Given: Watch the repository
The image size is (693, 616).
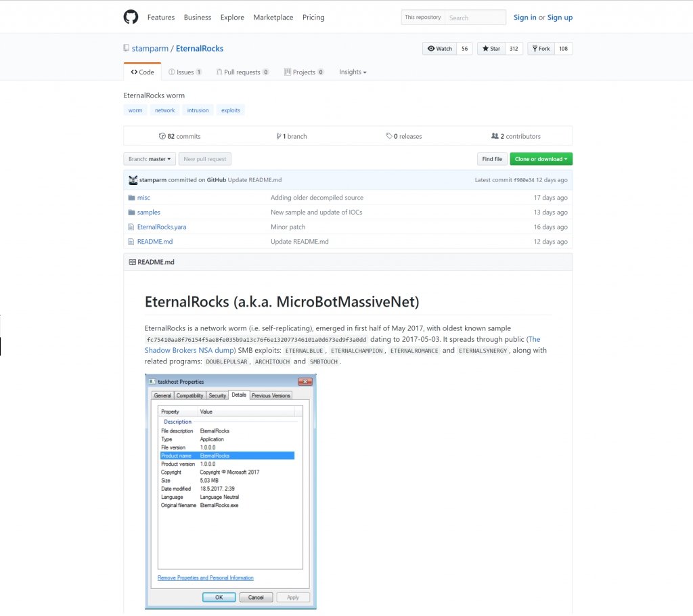Looking at the screenshot, I should (440, 49).
